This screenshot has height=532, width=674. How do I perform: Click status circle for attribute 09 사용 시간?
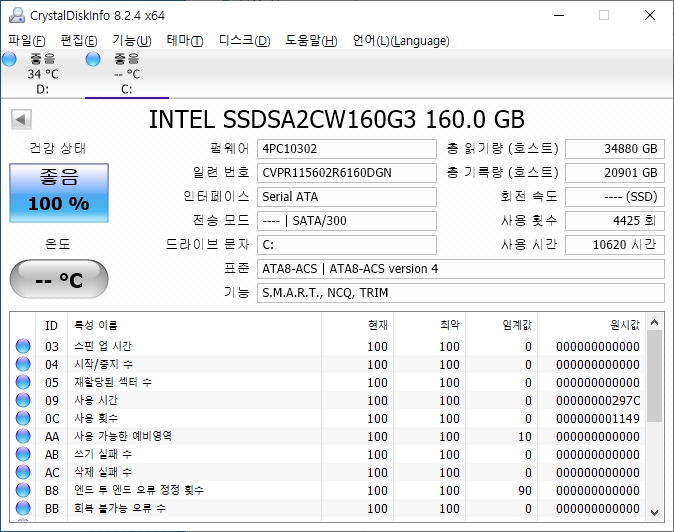point(23,401)
